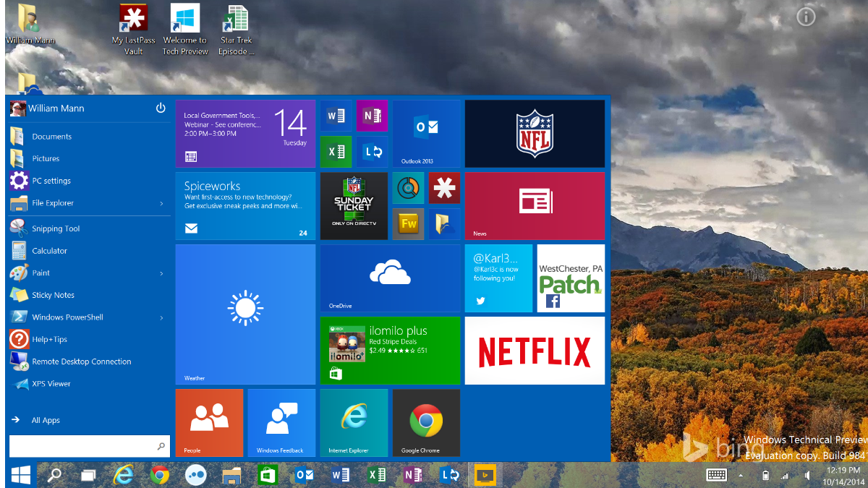
Task: Open the OneNote tile in Start menu
Action: [372, 116]
